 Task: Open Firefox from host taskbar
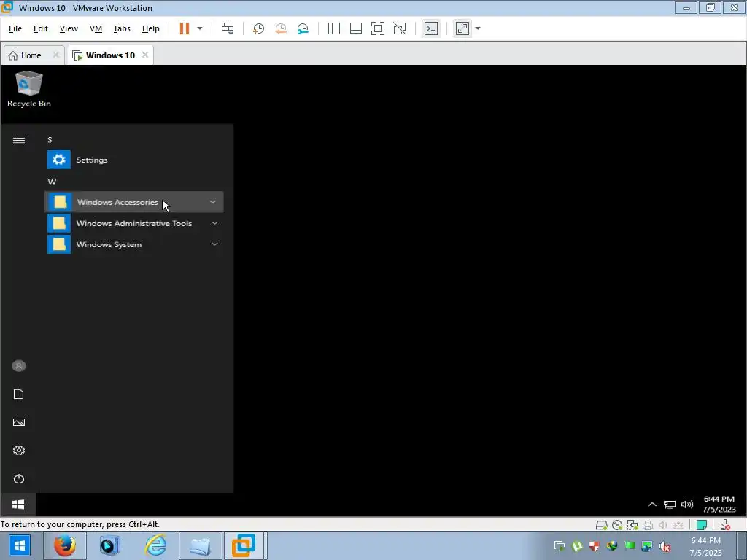point(65,545)
